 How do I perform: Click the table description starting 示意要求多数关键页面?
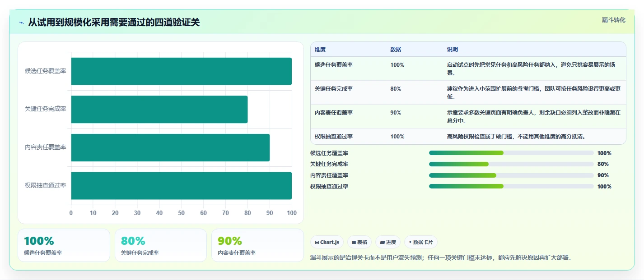(534, 116)
